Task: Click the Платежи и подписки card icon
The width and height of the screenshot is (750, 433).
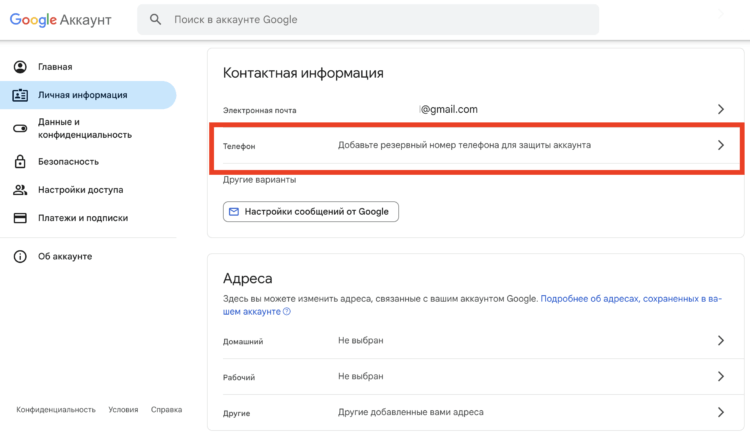Action: [x=20, y=218]
